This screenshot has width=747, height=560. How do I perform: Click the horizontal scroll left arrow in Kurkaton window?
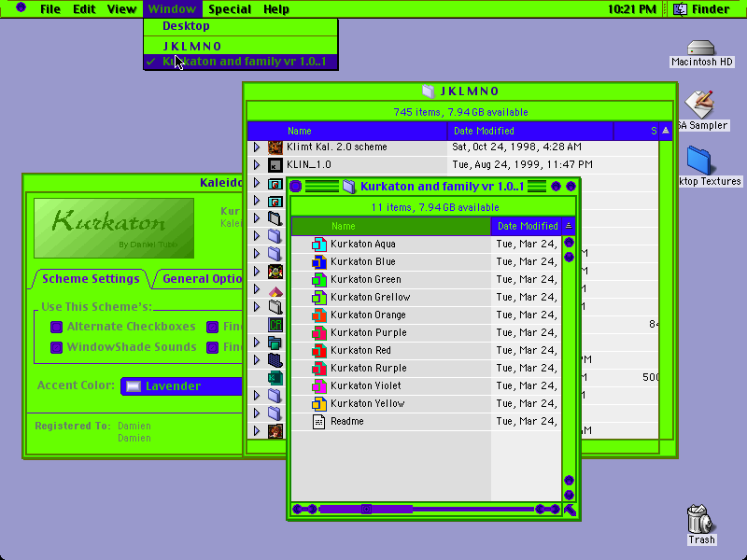point(298,510)
